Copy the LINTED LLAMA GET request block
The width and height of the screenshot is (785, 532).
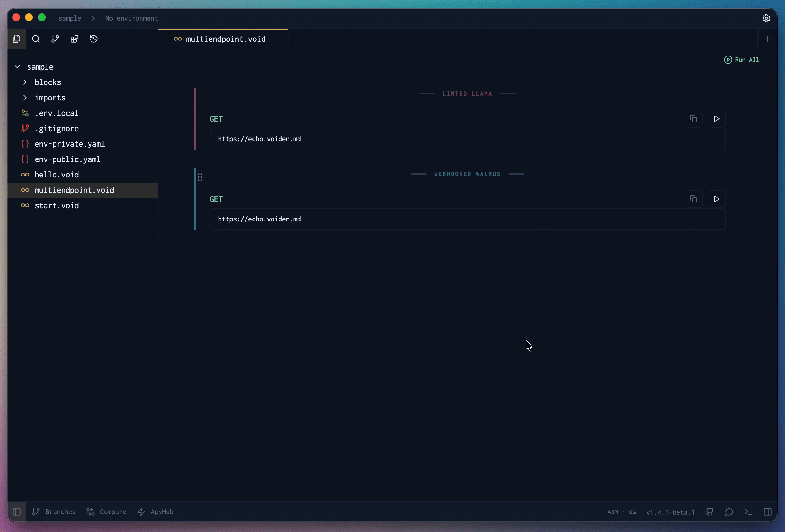click(694, 118)
